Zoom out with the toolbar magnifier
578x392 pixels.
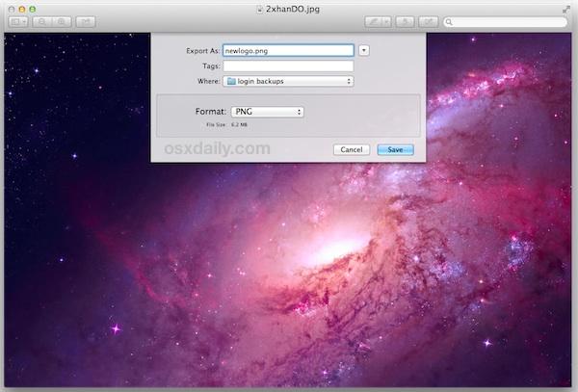click(41, 22)
